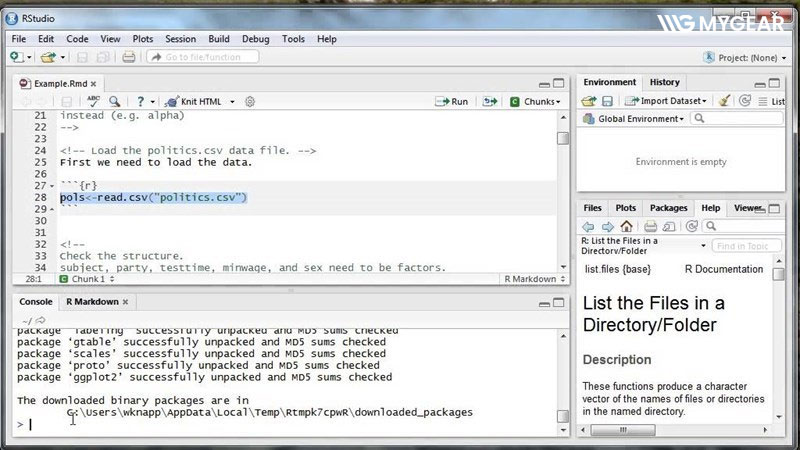This screenshot has height=450, width=800.
Task: Open the View menu
Action: (110, 39)
